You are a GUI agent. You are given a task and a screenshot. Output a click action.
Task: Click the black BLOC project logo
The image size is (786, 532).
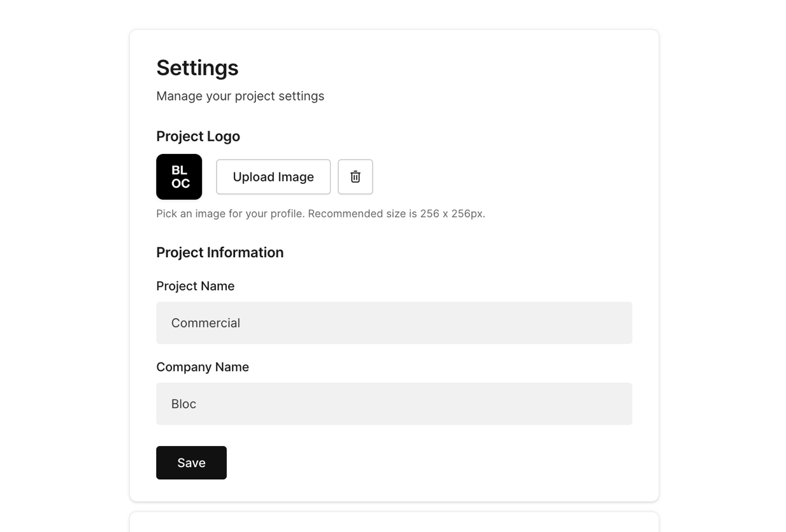(x=179, y=177)
